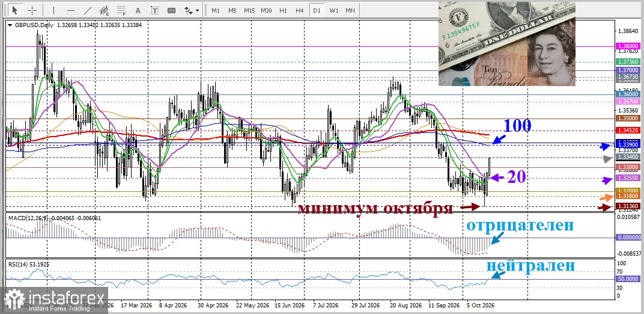
Task: Switch to M1 timeframe
Action: point(216,10)
